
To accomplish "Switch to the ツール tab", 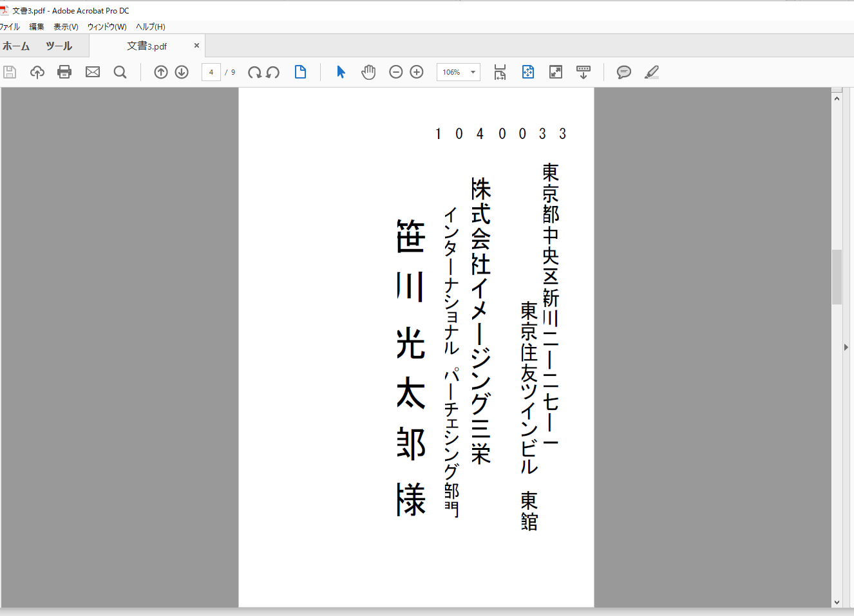I will pos(59,46).
